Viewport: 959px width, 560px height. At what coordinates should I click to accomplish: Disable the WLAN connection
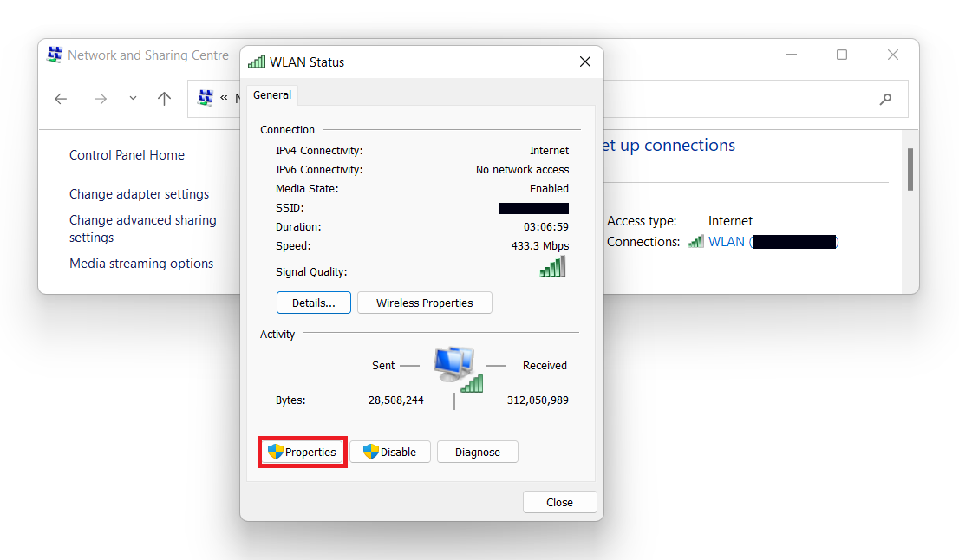pyautogui.click(x=390, y=452)
